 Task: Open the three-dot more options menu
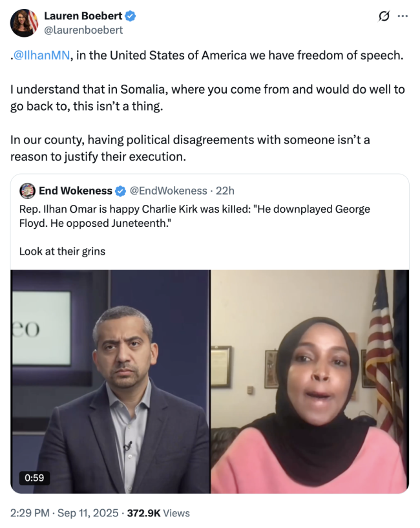click(x=403, y=16)
